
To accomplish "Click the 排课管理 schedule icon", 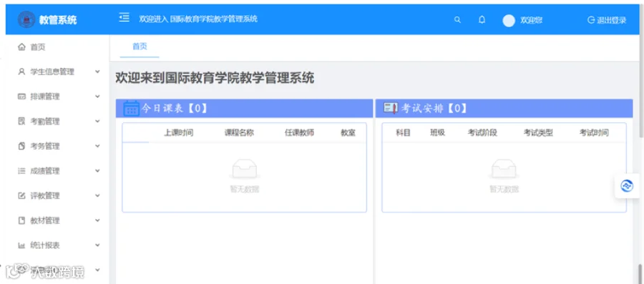I will 21,97.
